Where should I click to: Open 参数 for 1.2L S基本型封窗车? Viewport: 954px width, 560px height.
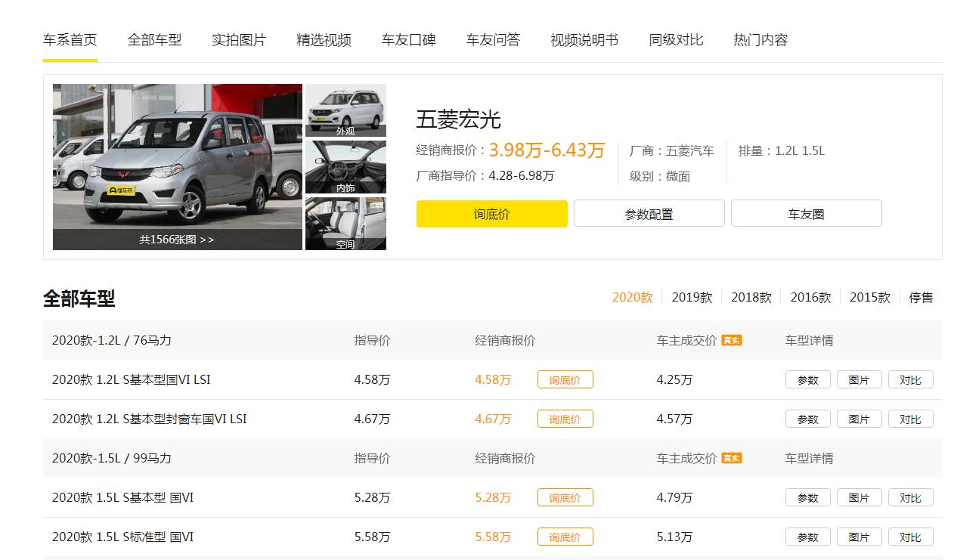click(x=807, y=419)
